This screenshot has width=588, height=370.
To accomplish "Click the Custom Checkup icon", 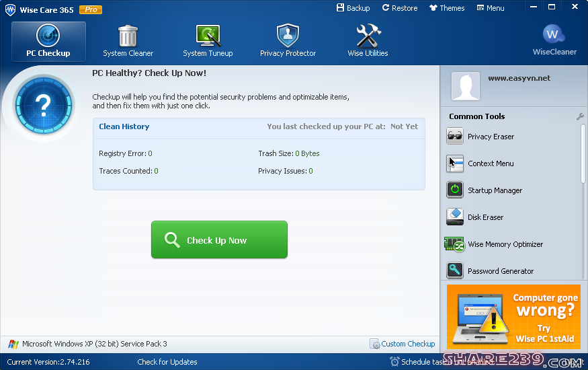I will 374,344.
